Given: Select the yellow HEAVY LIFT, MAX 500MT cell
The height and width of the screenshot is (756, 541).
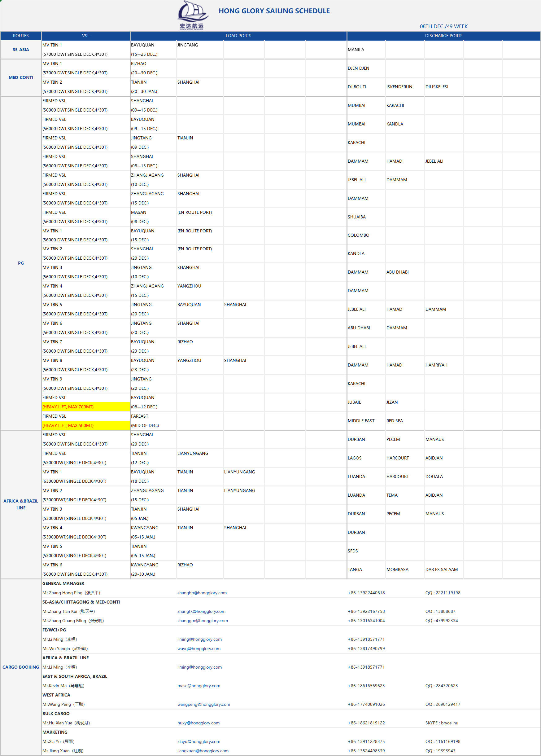Looking at the screenshot, I should [85, 425].
